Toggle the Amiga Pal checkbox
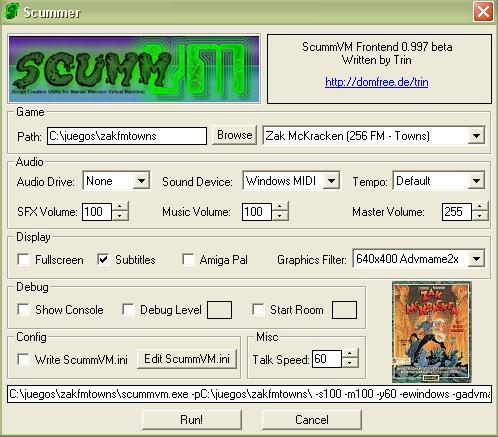 188,259
